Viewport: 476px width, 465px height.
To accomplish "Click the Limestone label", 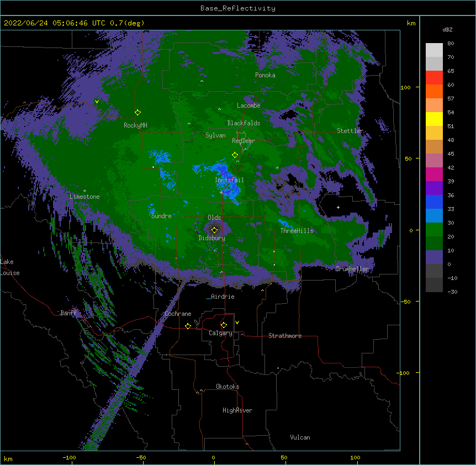I will click(x=84, y=197).
